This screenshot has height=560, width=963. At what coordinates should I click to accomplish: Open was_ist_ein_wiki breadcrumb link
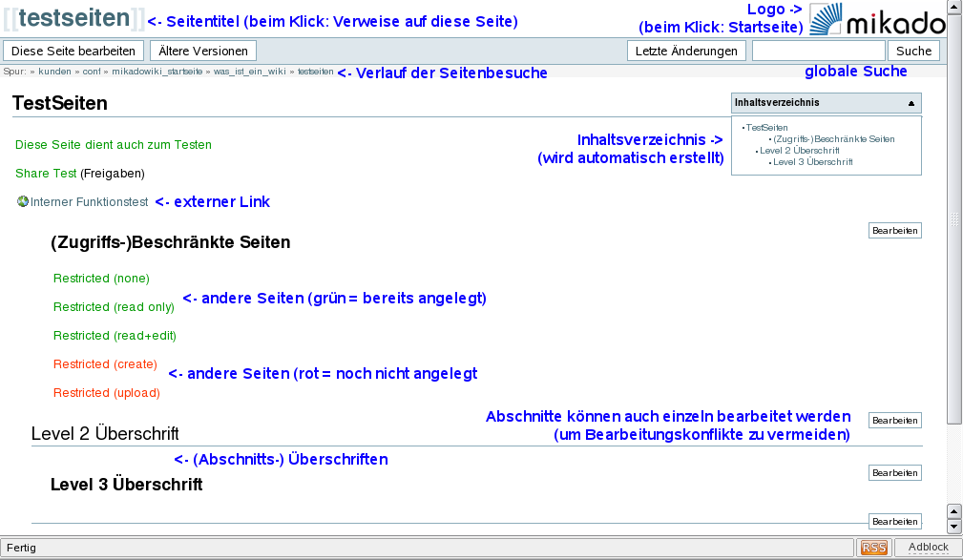click(249, 72)
